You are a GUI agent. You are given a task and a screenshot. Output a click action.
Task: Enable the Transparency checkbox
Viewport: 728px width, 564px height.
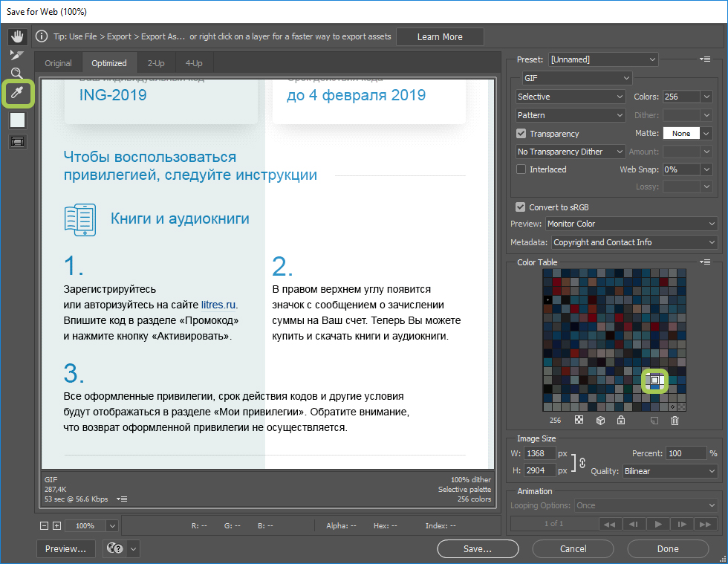coord(521,133)
